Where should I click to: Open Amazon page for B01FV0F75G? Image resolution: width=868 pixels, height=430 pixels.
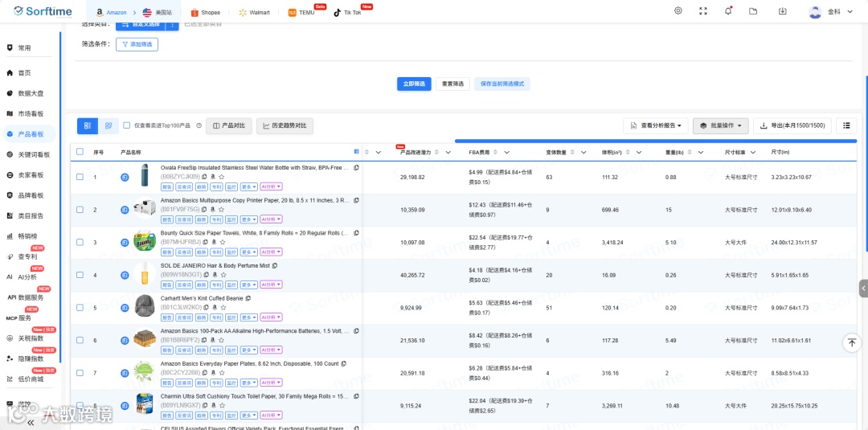pyautogui.click(x=212, y=210)
